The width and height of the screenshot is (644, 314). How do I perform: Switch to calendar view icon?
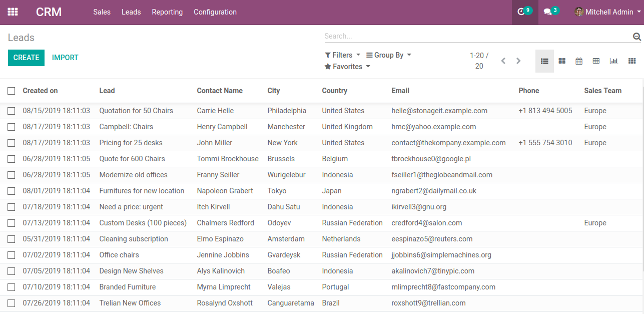tap(579, 61)
